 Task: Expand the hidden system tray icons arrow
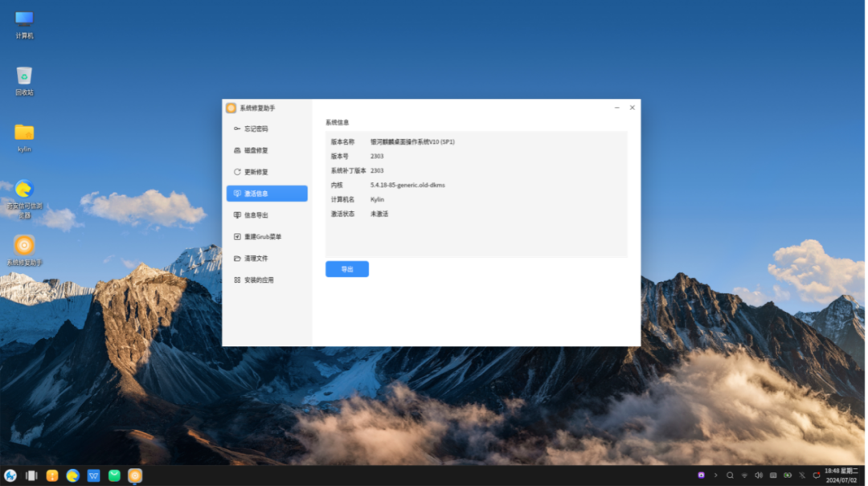715,476
